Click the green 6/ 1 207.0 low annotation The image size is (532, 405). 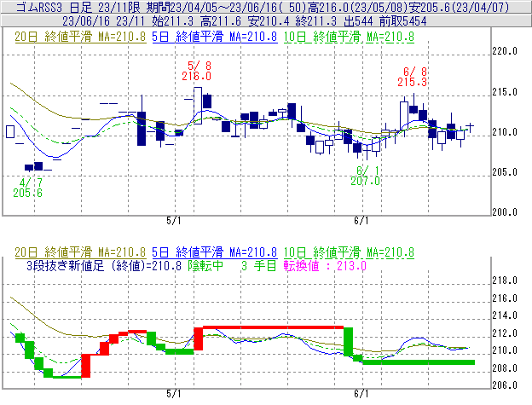tap(365, 176)
